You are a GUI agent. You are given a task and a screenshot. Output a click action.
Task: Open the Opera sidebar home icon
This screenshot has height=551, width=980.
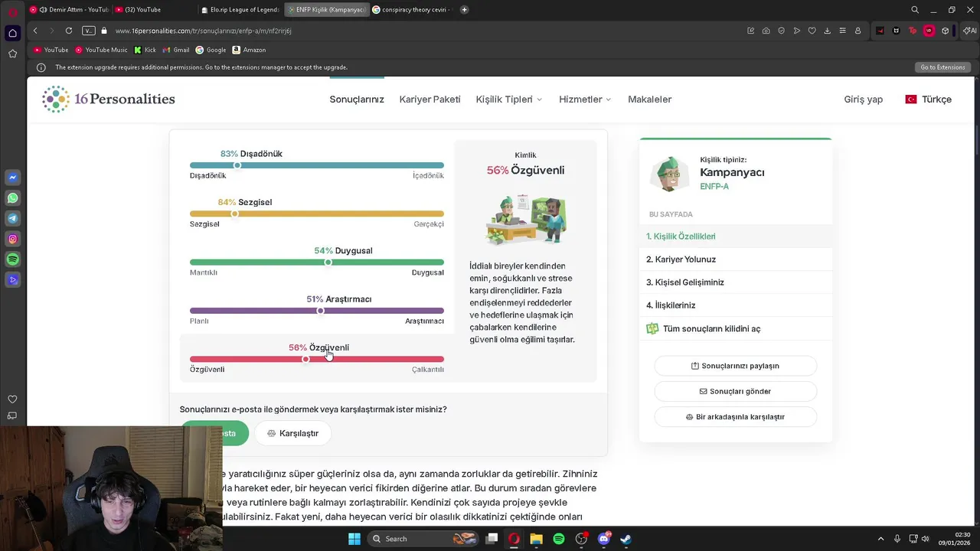[12, 33]
